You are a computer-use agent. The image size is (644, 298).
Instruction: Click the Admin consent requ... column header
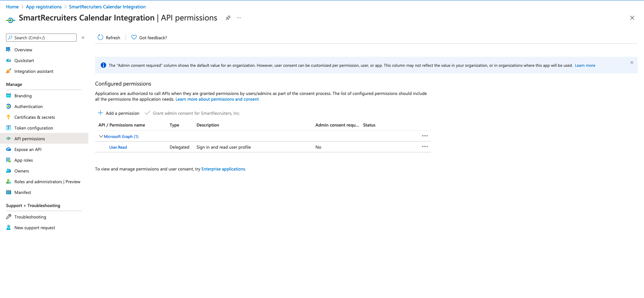337,125
